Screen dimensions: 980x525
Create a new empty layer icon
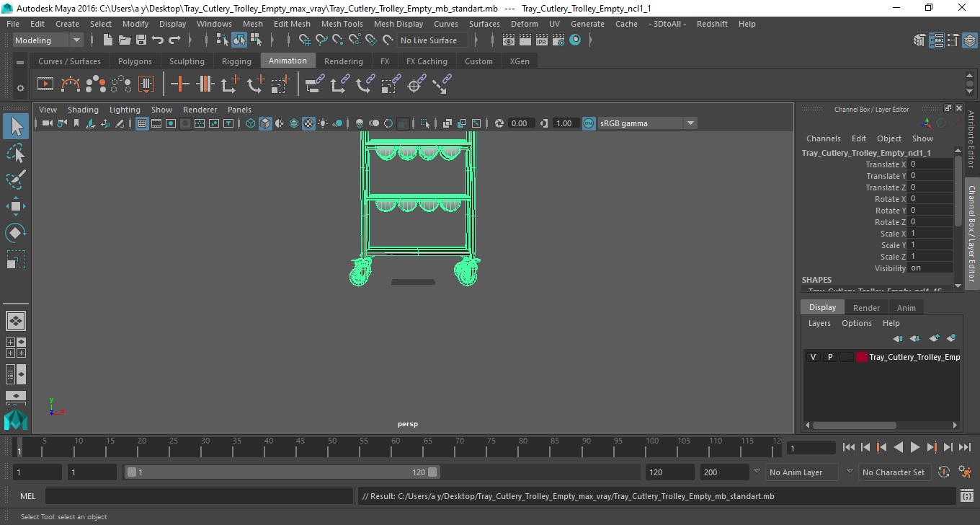pyautogui.click(x=934, y=338)
